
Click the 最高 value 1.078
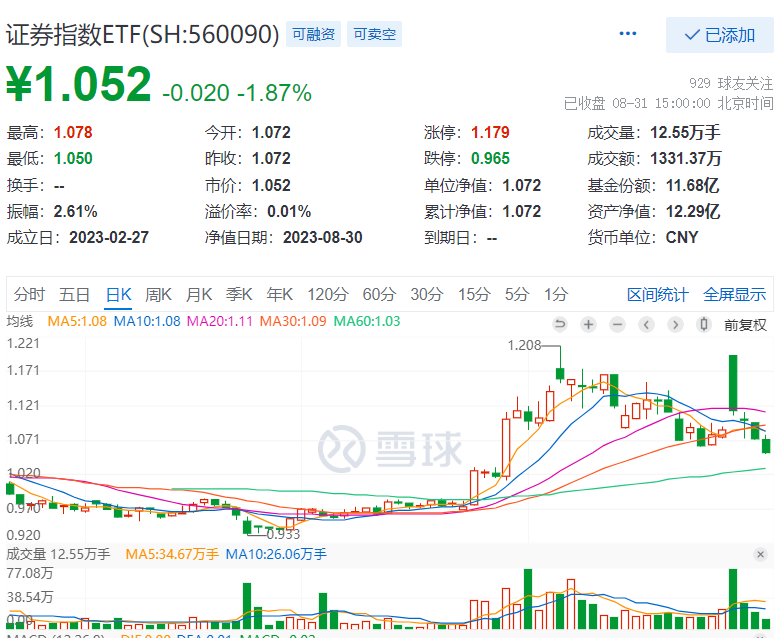[x=73, y=133]
